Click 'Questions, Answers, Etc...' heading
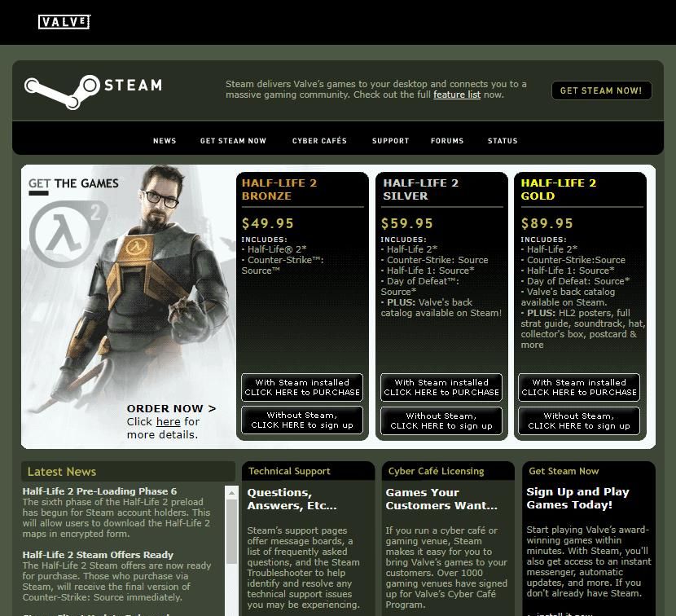The width and height of the screenshot is (676, 616). [x=292, y=499]
